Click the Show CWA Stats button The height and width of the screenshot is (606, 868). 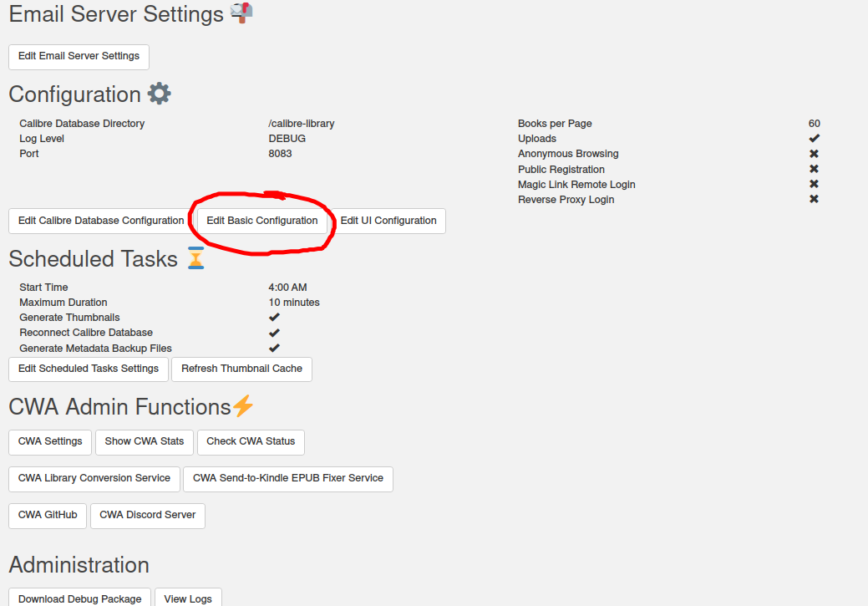(145, 442)
